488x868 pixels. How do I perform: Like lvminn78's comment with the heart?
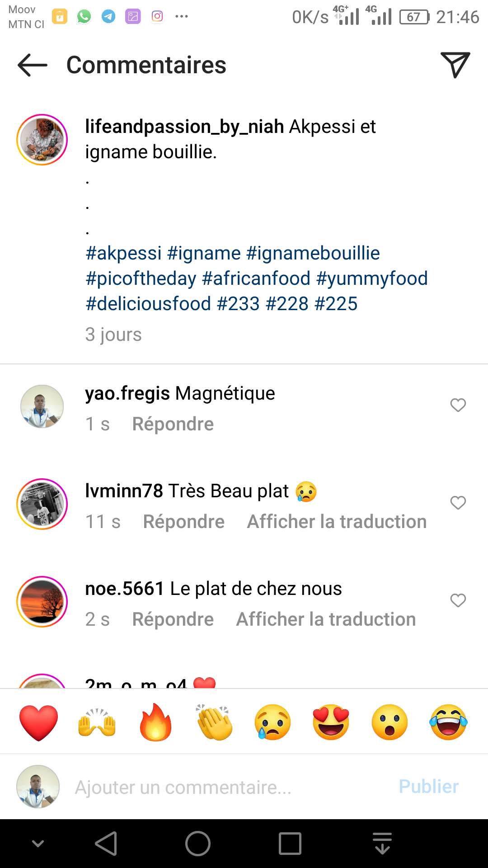(458, 503)
